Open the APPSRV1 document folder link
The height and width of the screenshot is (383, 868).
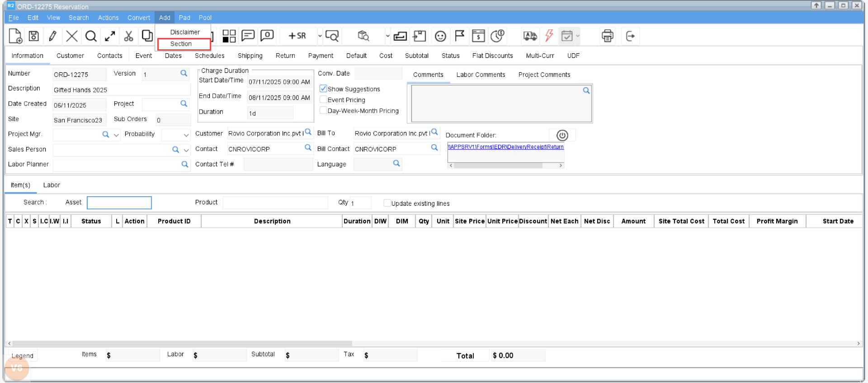[x=505, y=147]
